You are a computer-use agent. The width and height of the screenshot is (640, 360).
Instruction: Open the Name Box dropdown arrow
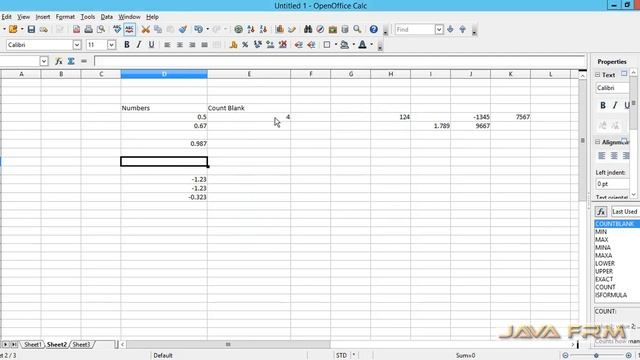[44, 61]
